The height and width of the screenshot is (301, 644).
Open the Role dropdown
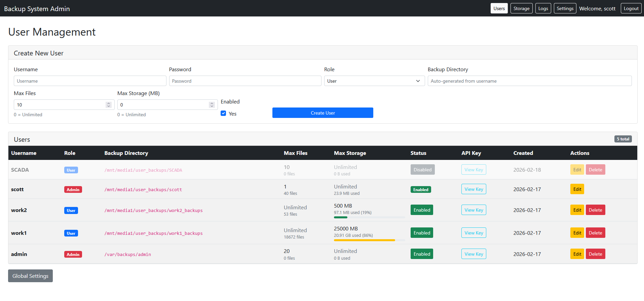point(375,81)
